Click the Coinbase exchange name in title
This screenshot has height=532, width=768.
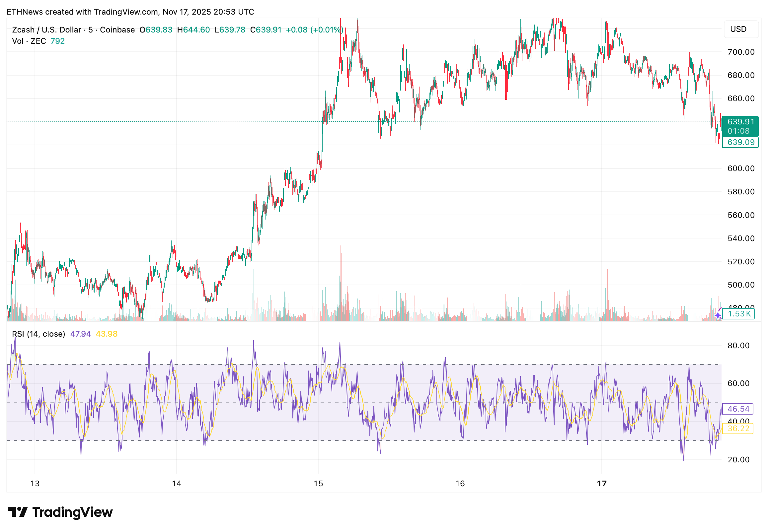[x=117, y=30]
